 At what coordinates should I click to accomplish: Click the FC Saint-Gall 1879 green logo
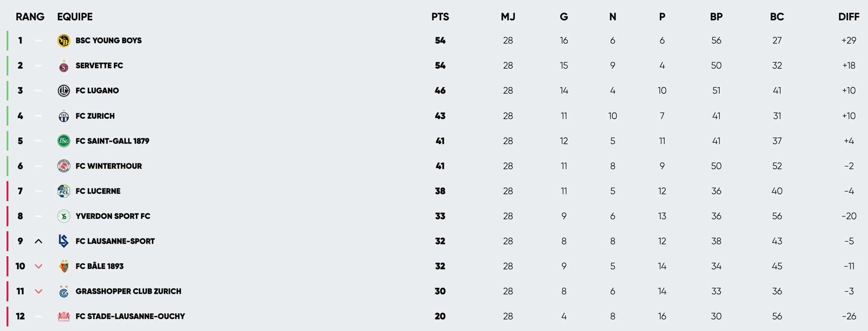coord(64,141)
